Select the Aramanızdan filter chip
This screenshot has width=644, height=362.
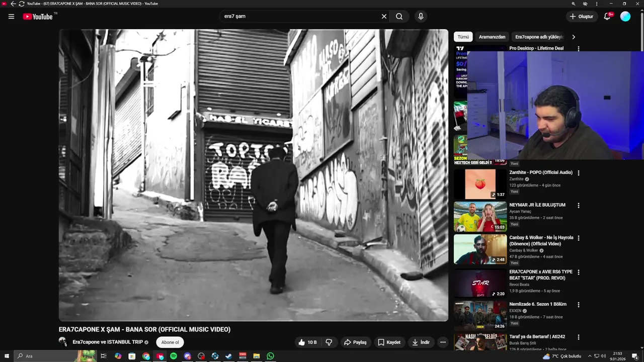click(492, 37)
